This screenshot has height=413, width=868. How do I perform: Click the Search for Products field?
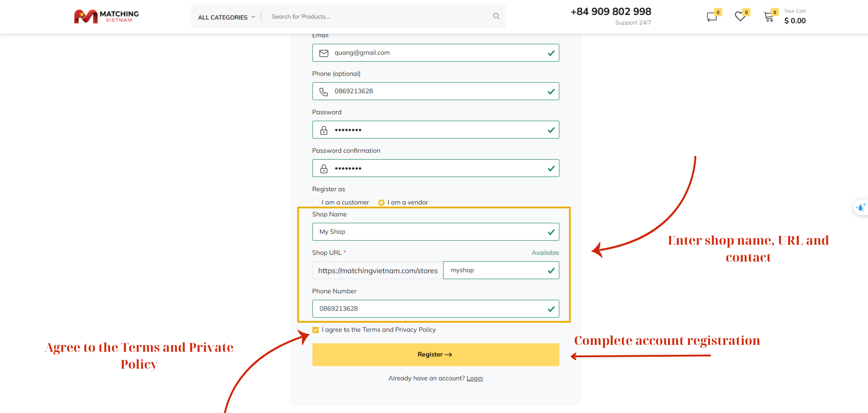[x=379, y=16]
